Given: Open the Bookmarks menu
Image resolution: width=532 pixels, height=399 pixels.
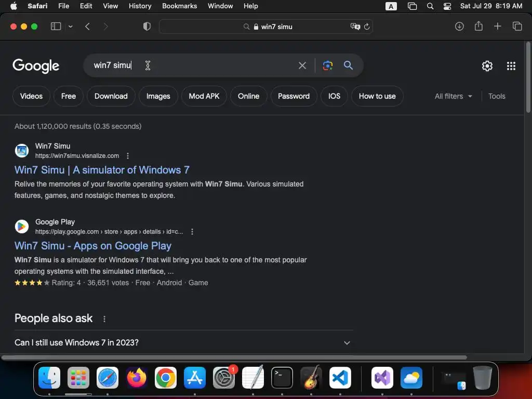Looking at the screenshot, I should coord(179,6).
